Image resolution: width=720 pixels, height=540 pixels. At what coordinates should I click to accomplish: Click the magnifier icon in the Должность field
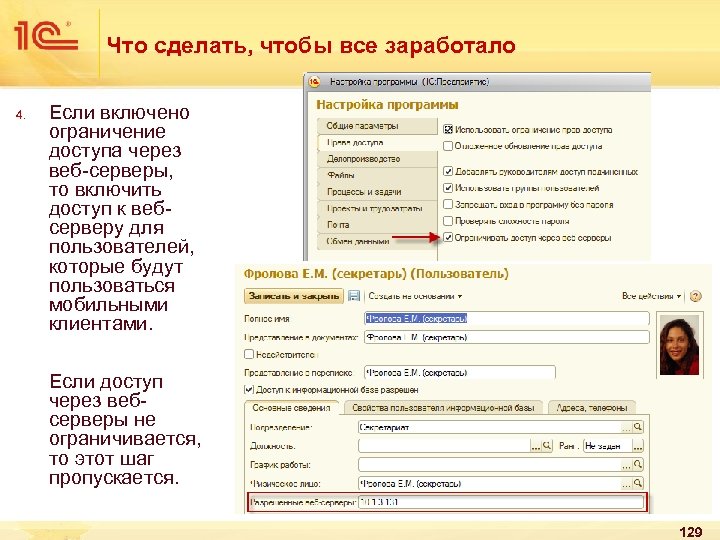[x=546, y=445]
